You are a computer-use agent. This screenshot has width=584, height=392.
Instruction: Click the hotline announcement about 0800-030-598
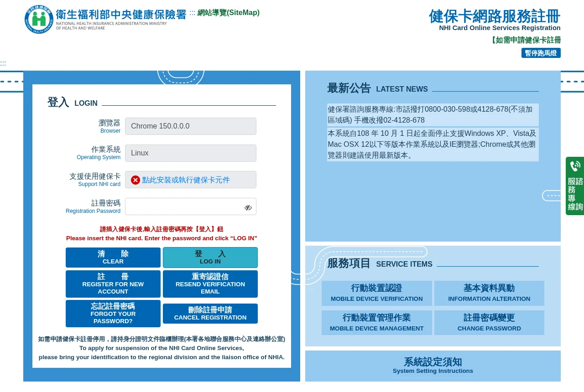(433, 115)
